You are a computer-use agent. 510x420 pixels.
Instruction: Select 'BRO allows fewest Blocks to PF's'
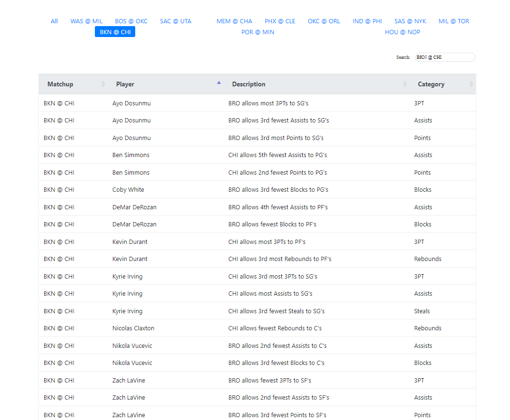[x=272, y=224]
